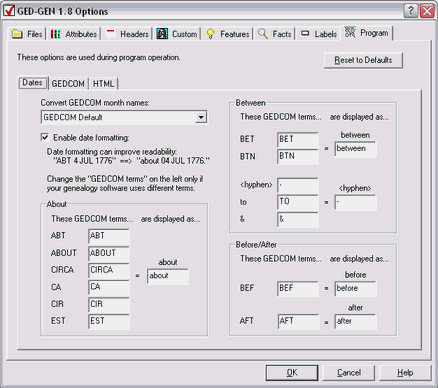Click the CA term input field

click(109, 287)
